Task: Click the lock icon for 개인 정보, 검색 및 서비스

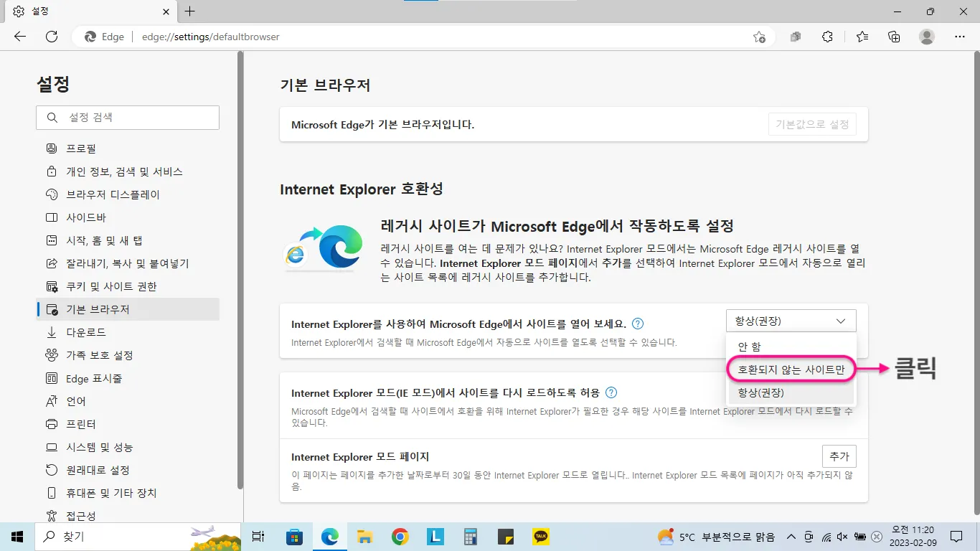Action: click(52, 171)
